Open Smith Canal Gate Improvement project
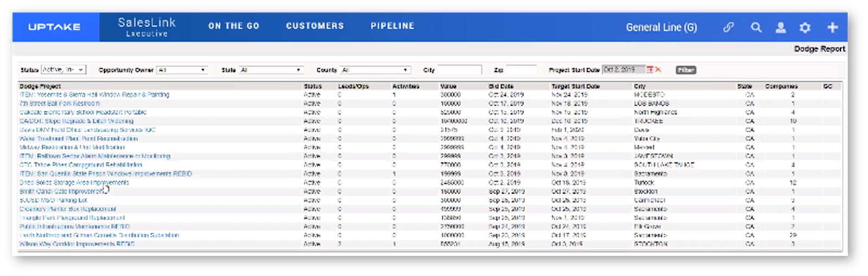Viewport: 868px width, 276px height. (x=62, y=191)
